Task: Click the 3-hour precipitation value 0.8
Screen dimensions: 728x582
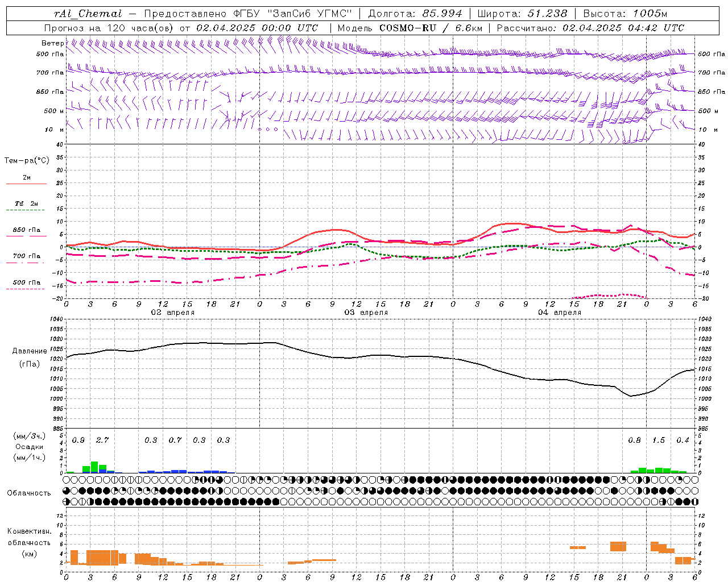Action: (634, 440)
